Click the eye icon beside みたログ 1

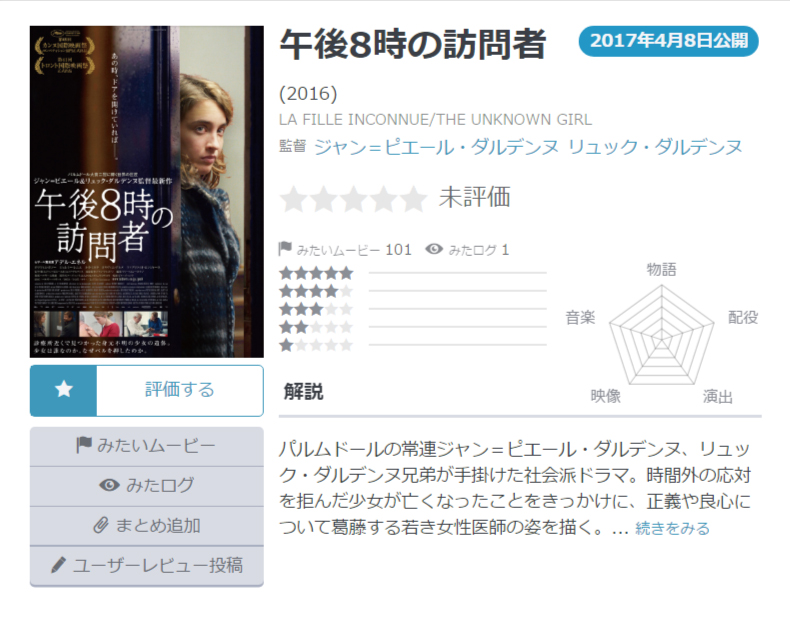434,249
